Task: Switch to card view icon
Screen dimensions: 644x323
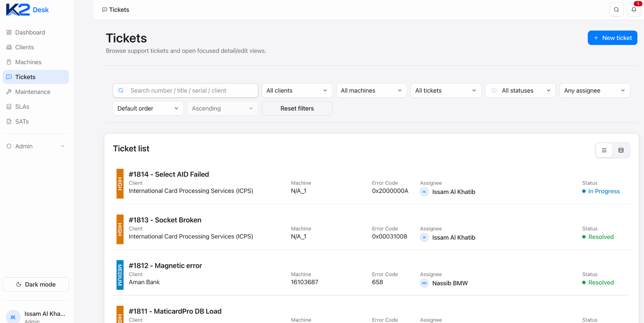Action: point(621,150)
